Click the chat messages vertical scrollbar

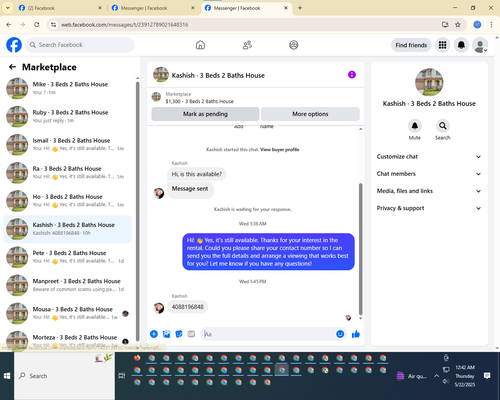coord(360,249)
